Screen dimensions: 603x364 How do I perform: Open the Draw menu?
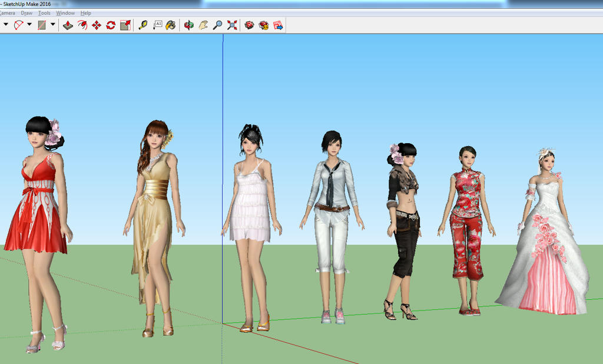[26, 13]
